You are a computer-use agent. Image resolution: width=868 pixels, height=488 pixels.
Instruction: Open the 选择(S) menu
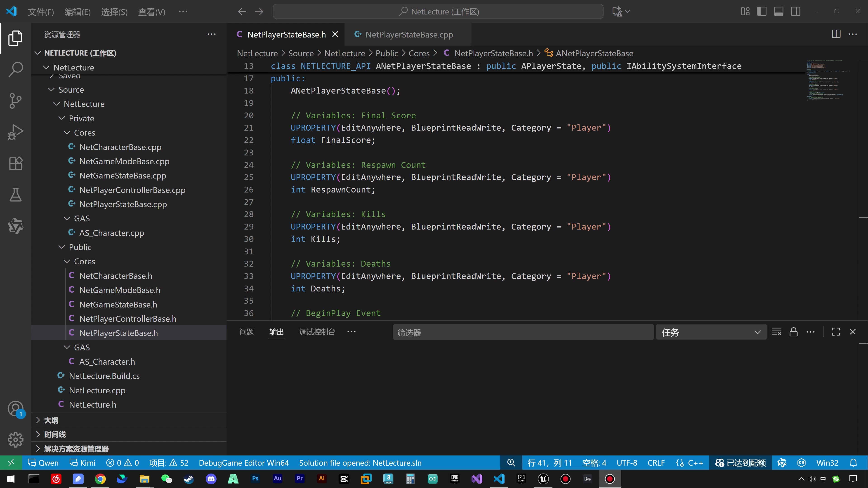(114, 12)
